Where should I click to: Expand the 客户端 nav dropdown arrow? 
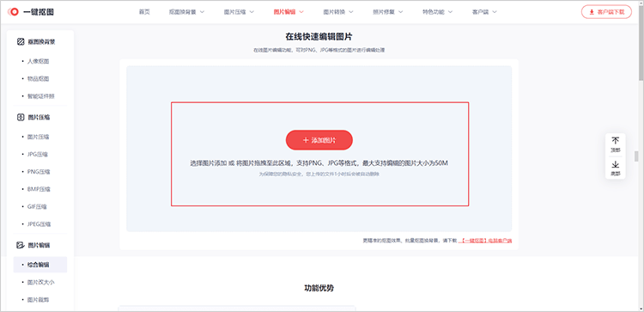[x=495, y=12]
